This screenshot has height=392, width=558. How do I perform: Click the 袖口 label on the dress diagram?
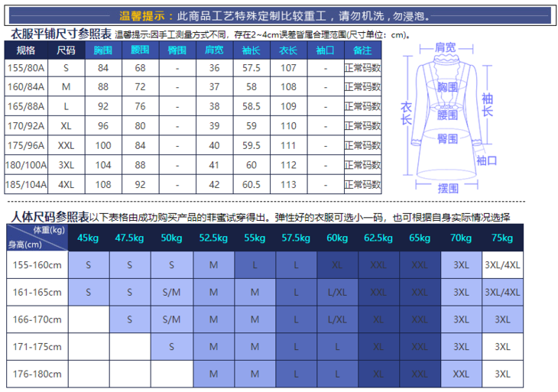coord(486,160)
